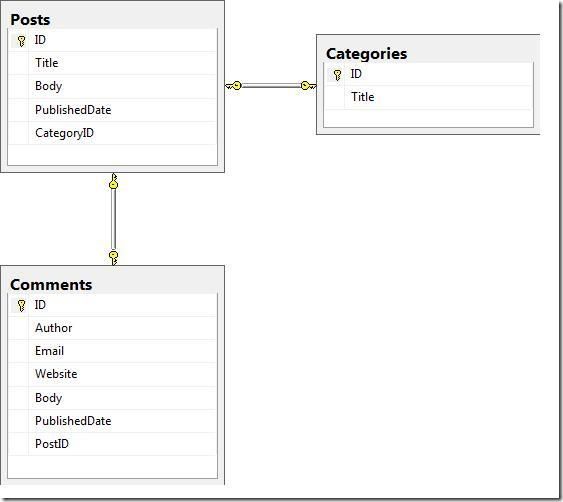Select the Categories table header
Image resolution: width=563 pixels, height=502 pixels.
428,54
